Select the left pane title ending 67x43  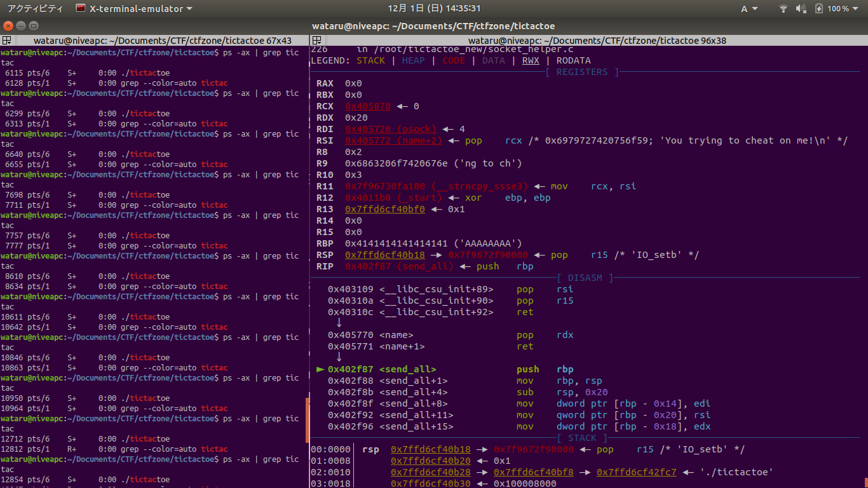click(x=163, y=40)
